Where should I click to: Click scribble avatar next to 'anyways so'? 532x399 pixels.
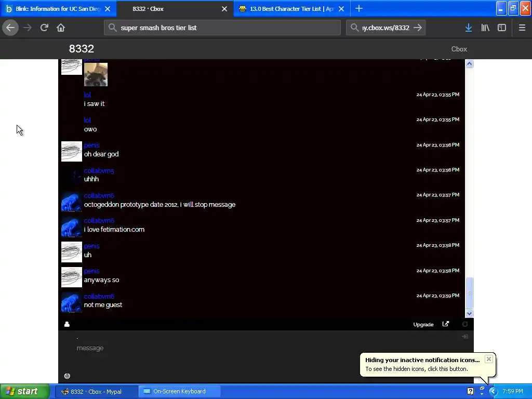[72, 277]
